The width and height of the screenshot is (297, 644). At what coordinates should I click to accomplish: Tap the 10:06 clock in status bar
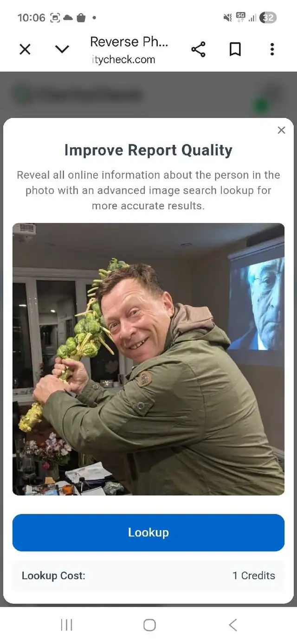click(31, 18)
